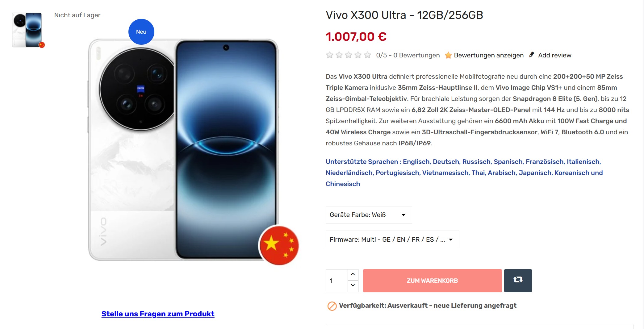Click the main Vivo X300 Ultra product image
Screen dimensions: 644x329
(183, 150)
